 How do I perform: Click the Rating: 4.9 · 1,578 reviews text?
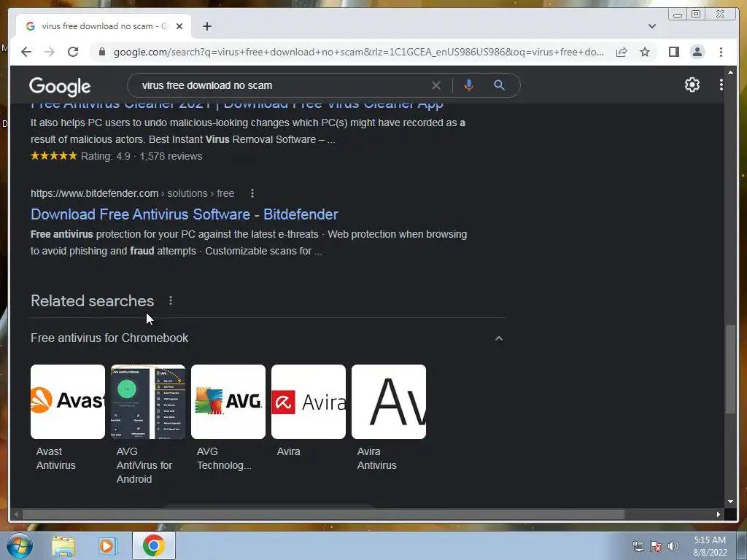coord(142,156)
